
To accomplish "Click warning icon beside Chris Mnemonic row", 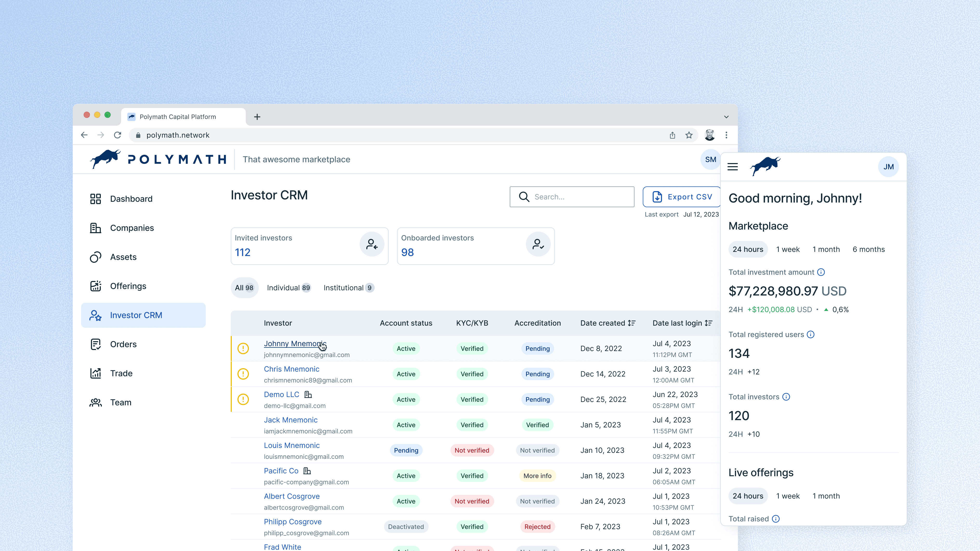I will pyautogui.click(x=243, y=374).
